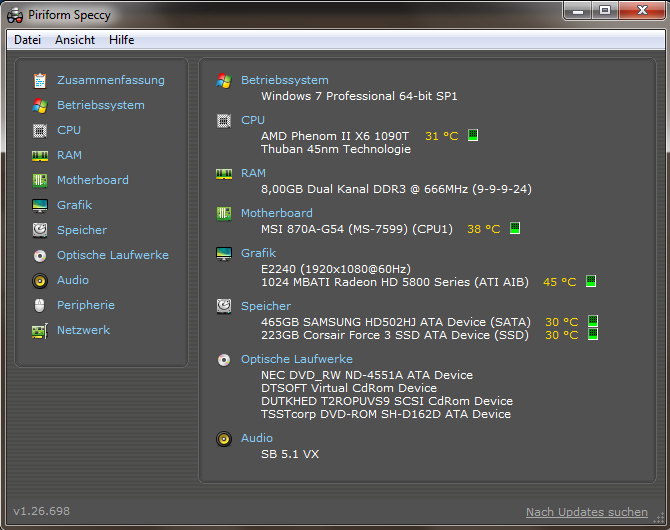Select Zusammenfassung in the sidebar
The height and width of the screenshot is (530, 670).
(111, 80)
